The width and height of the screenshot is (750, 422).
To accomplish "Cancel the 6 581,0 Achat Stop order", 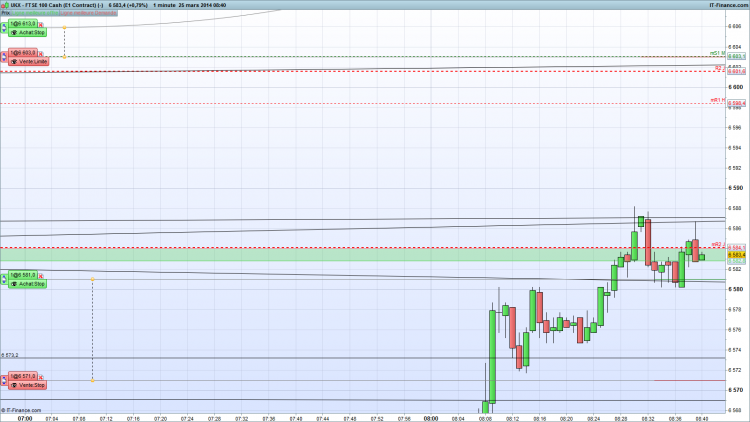I will pos(41,276).
